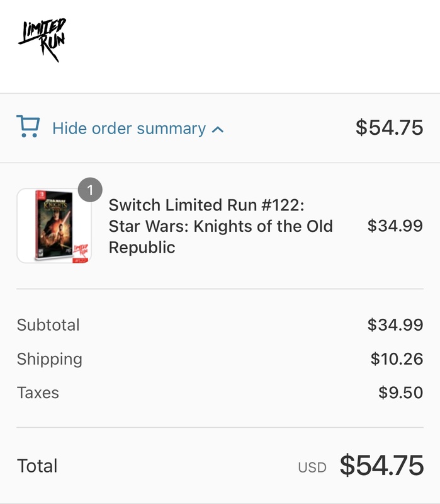Viewport: 440px width, 504px height.
Task: Click the Star Wars text in product title
Action: (x=148, y=226)
